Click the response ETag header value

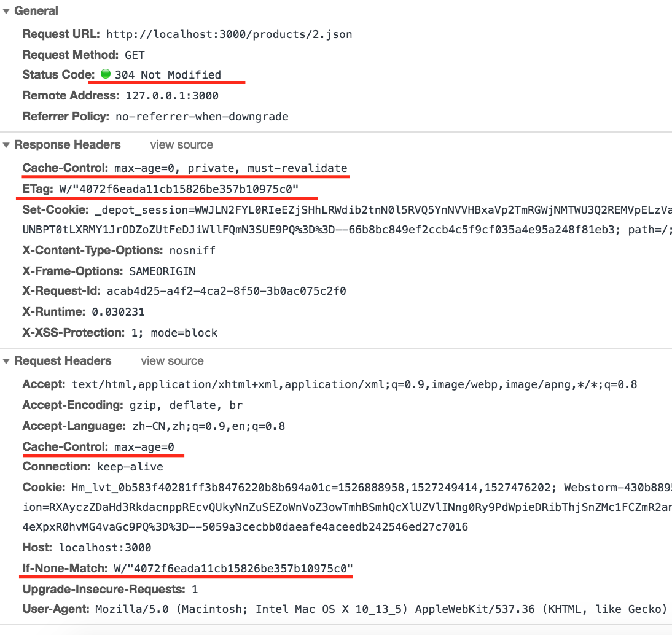coord(179,189)
